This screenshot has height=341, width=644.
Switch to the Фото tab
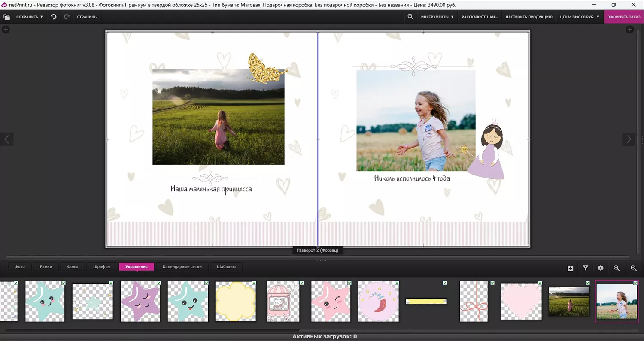(x=20, y=266)
